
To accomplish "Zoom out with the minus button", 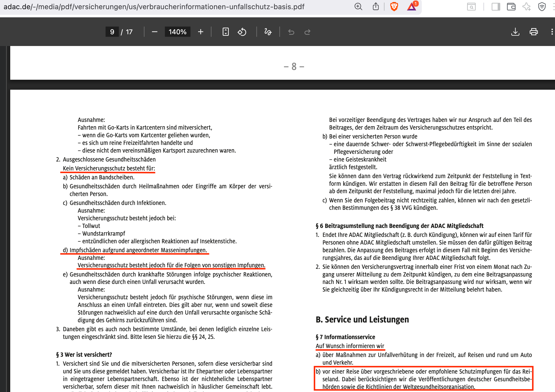I will (154, 32).
